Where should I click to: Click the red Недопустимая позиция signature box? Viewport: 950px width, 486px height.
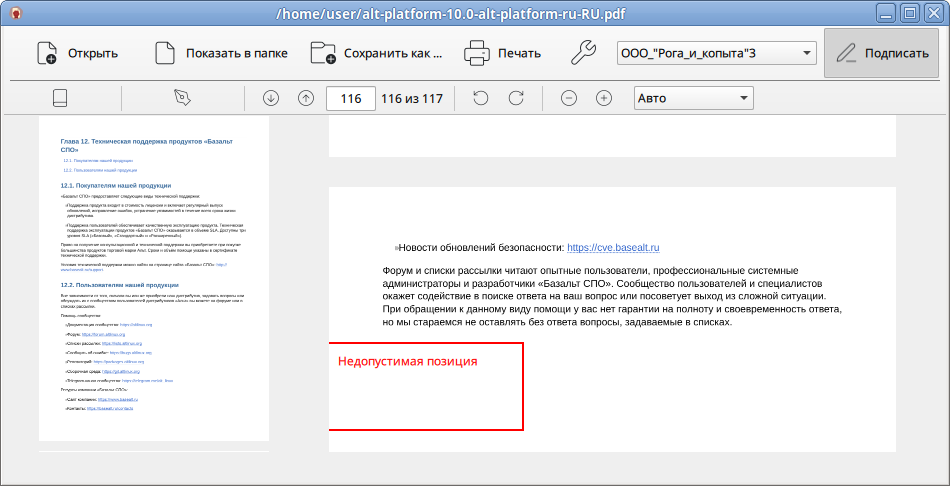426,387
